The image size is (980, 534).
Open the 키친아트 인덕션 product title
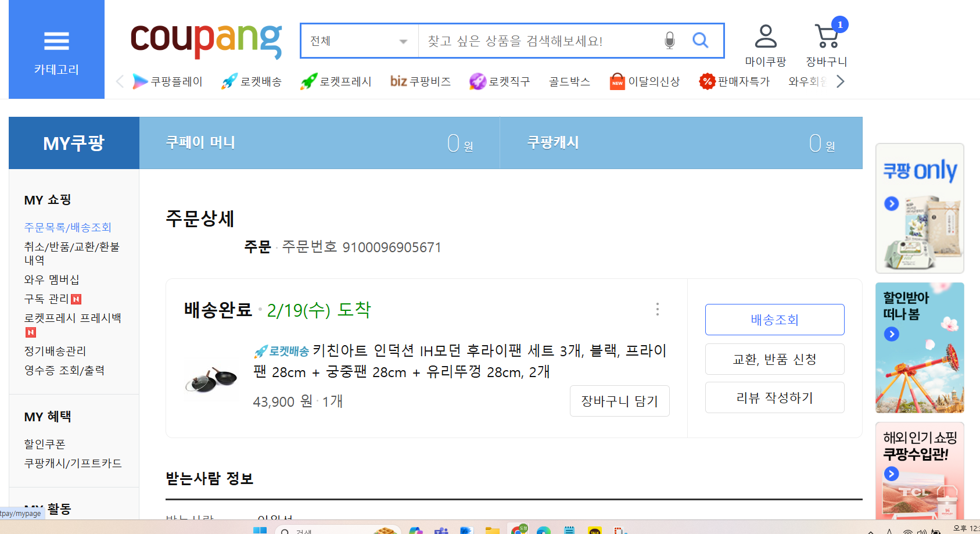tap(460, 361)
